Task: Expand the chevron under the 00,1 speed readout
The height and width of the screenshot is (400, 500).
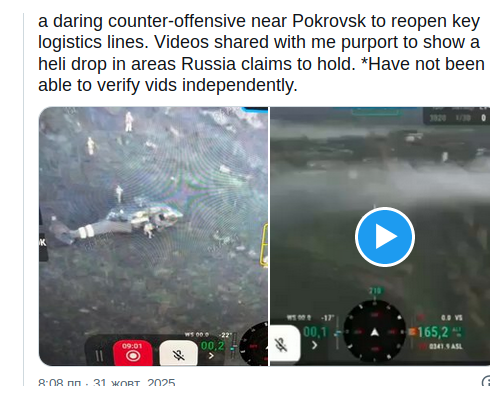Action: tap(315, 345)
